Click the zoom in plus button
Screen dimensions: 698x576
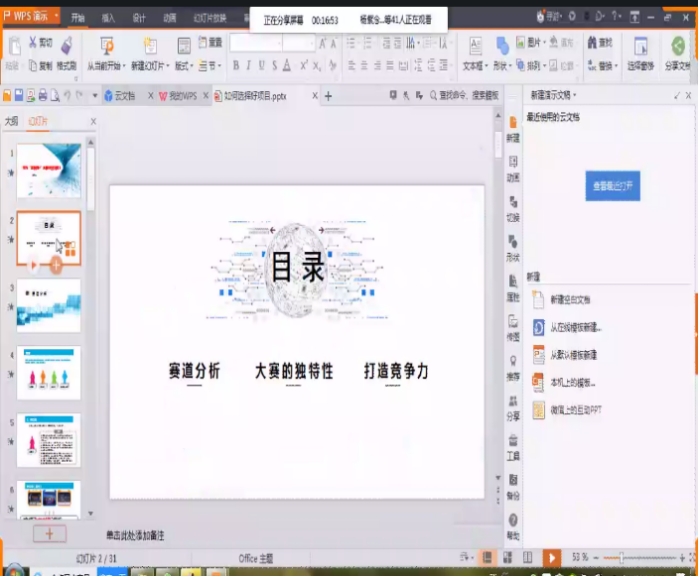(x=682, y=557)
